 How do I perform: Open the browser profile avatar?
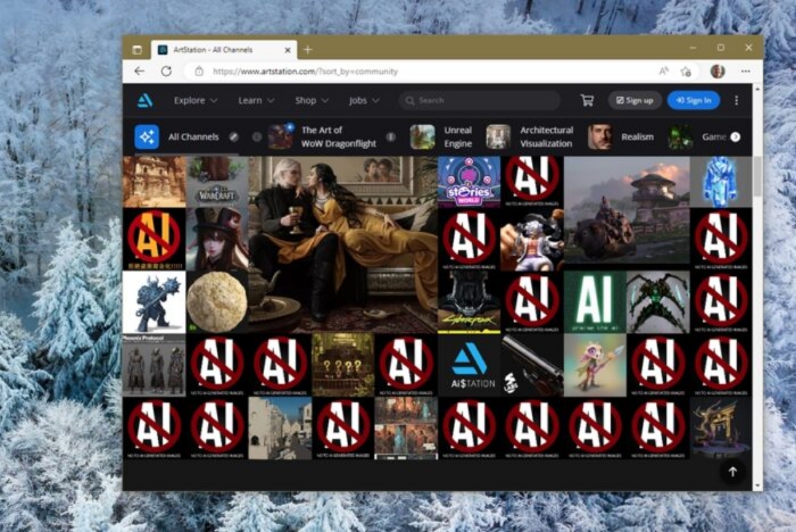coord(717,71)
